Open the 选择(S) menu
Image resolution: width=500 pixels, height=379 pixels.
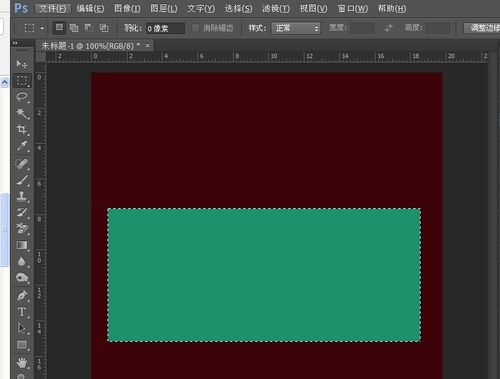click(238, 8)
